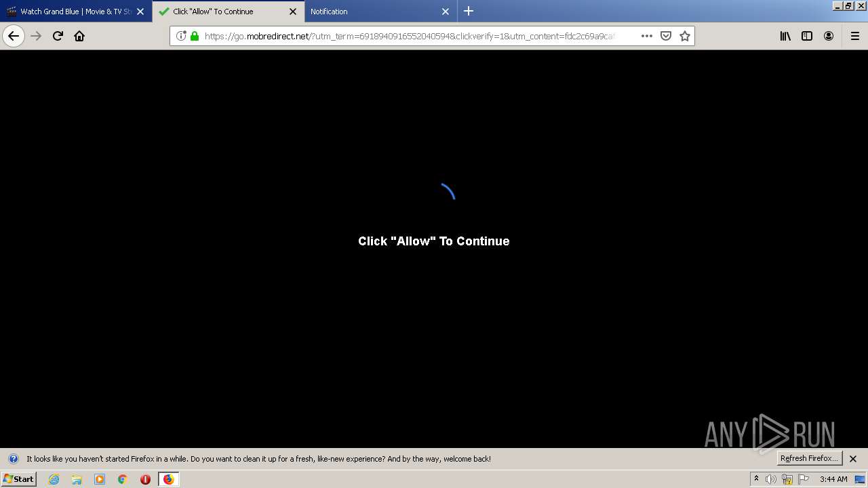Viewport: 868px width, 488px height.
Task: Open the Firefox home page
Action: (x=79, y=36)
